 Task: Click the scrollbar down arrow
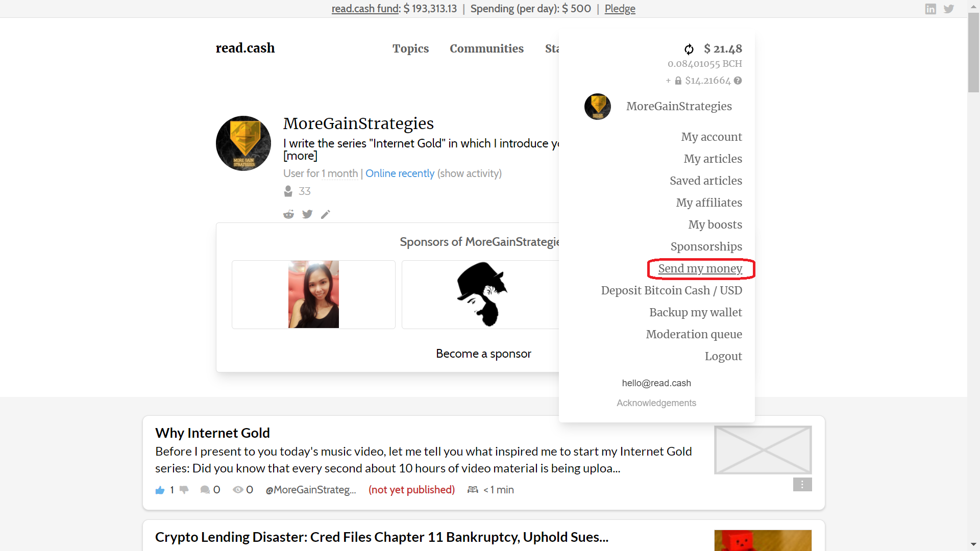click(x=974, y=545)
